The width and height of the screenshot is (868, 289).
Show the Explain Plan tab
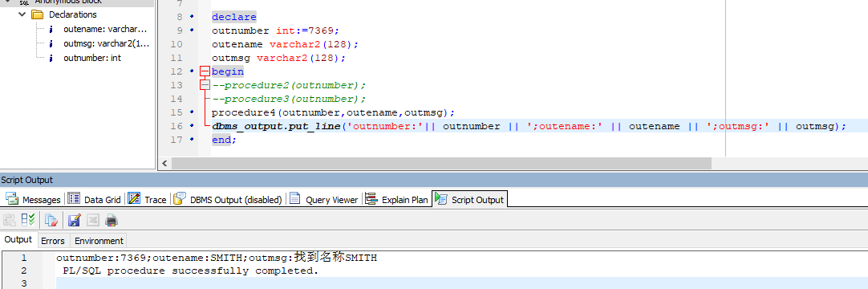[x=397, y=199]
